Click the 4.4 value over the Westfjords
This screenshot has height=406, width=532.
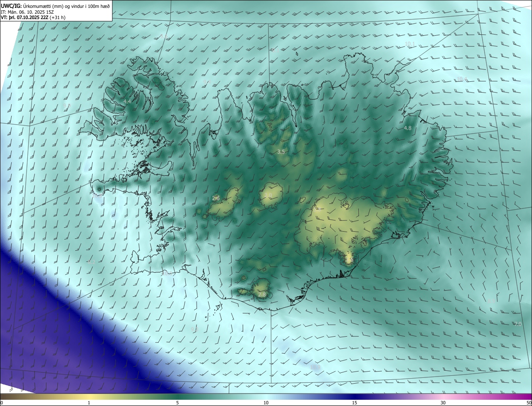click(127, 102)
